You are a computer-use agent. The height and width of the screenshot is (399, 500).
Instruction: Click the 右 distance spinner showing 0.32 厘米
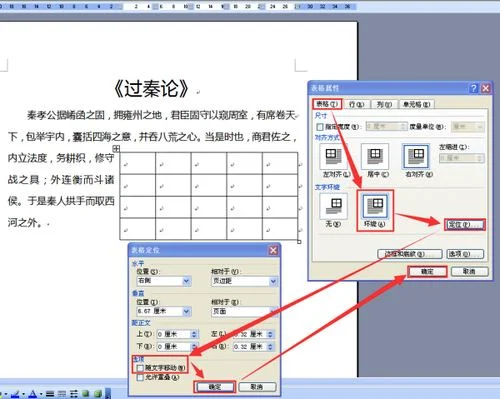(x=270, y=347)
